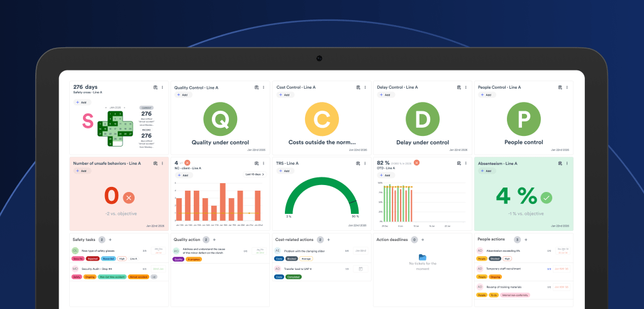Open the New type of safety glasses ticket

(98, 250)
